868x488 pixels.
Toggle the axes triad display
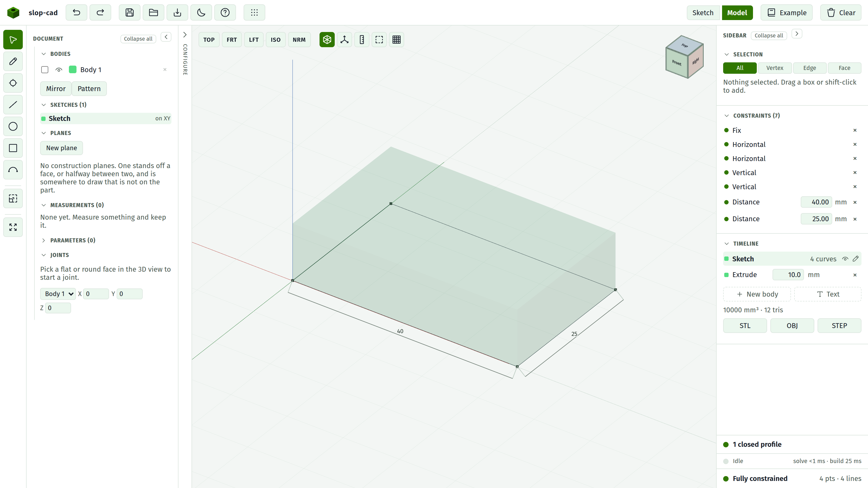click(x=344, y=40)
